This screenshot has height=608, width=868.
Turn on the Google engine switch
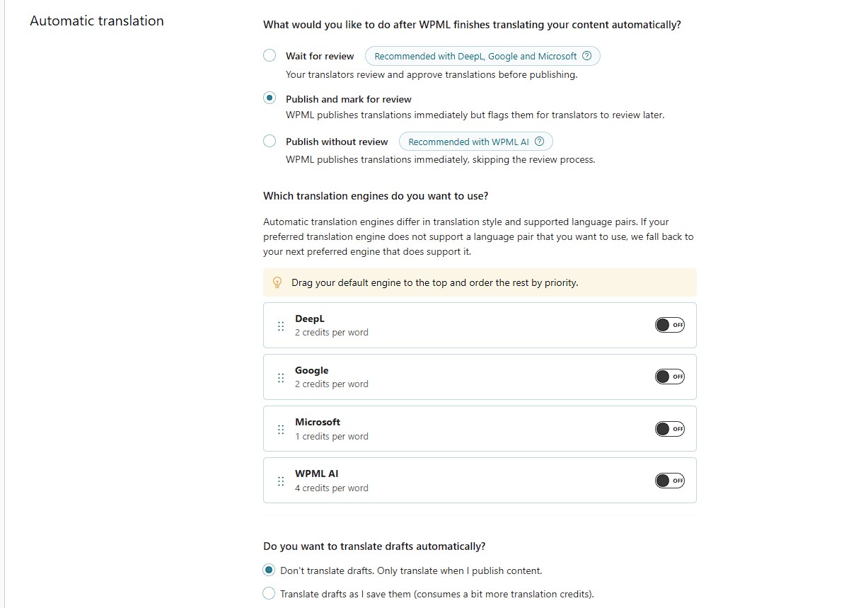tap(670, 377)
